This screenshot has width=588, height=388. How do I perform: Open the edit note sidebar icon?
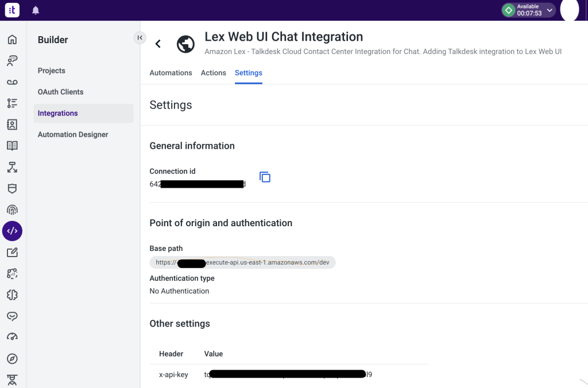[x=12, y=253]
